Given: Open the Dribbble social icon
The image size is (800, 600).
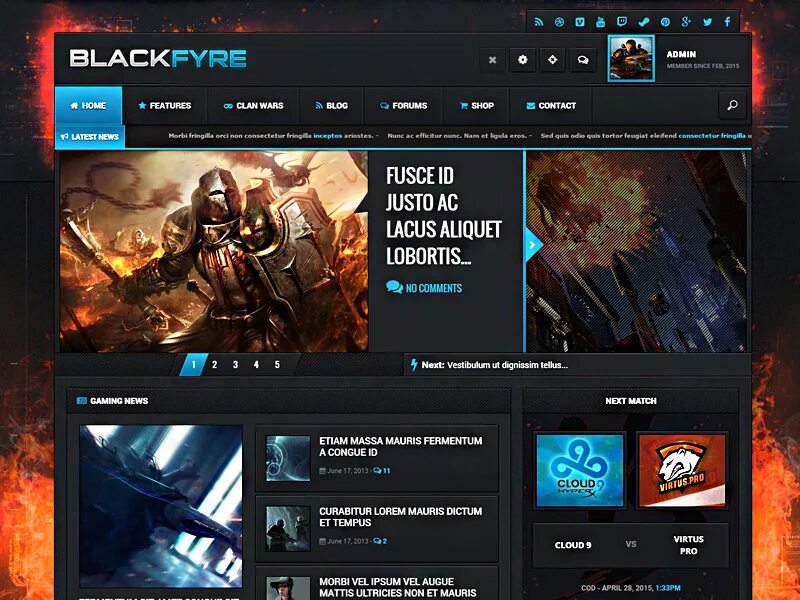Looking at the screenshot, I should [x=560, y=22].
